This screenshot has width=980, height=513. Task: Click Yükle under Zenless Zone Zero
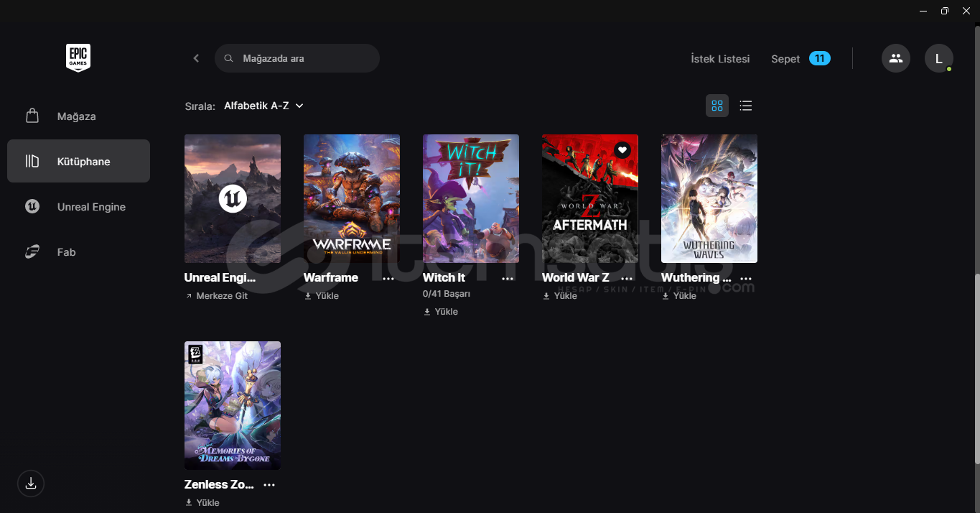202,502
